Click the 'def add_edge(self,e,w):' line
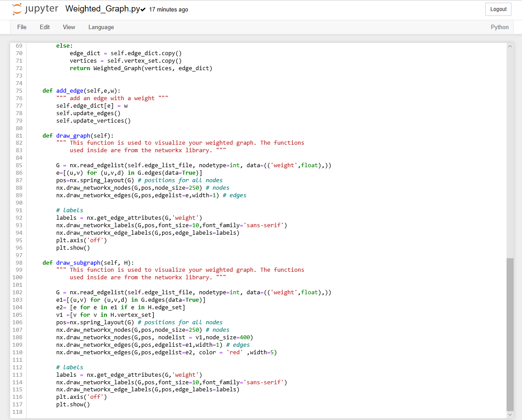Viewport: 522px width, 420px height. click(82, 91)
